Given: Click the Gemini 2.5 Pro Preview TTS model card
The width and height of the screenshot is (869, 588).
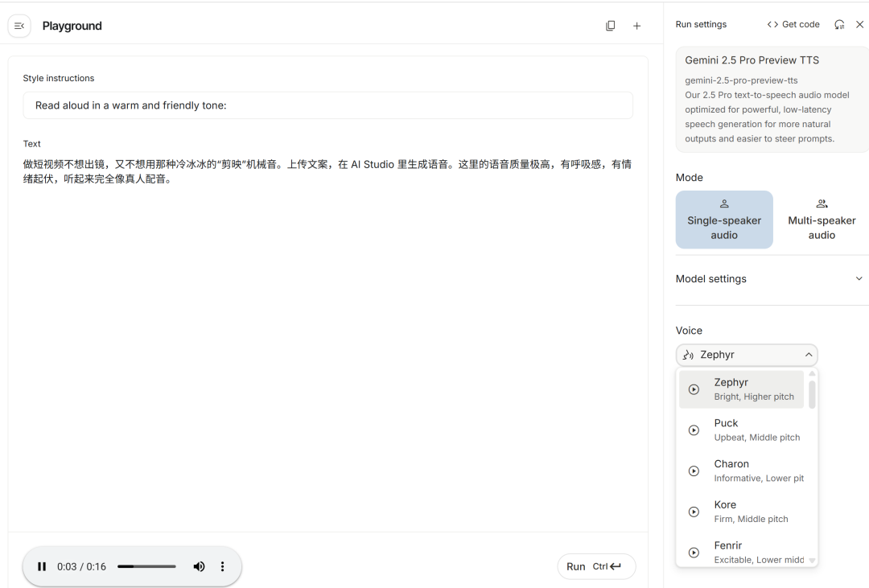Looking at the screenshot, I should tap(772, 99).
